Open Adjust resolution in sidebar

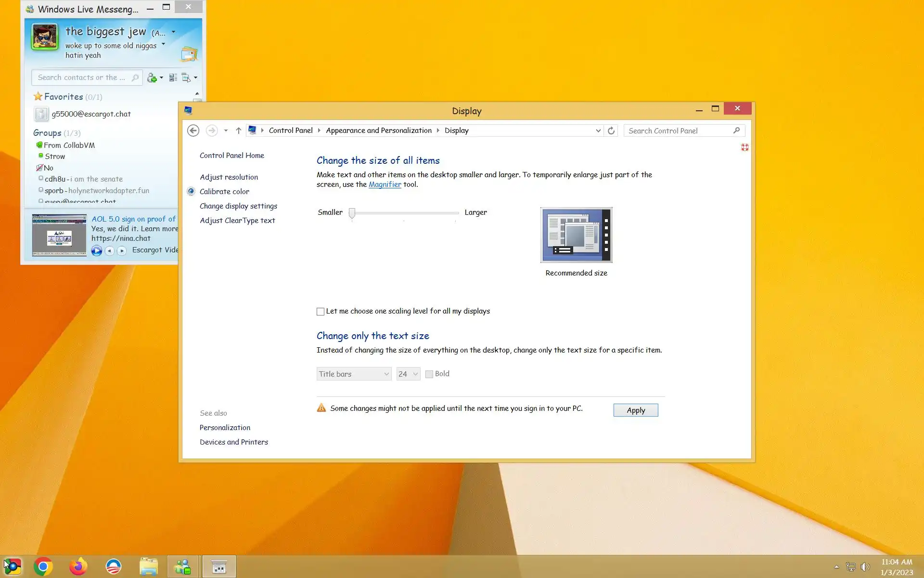tap(229, 177)
